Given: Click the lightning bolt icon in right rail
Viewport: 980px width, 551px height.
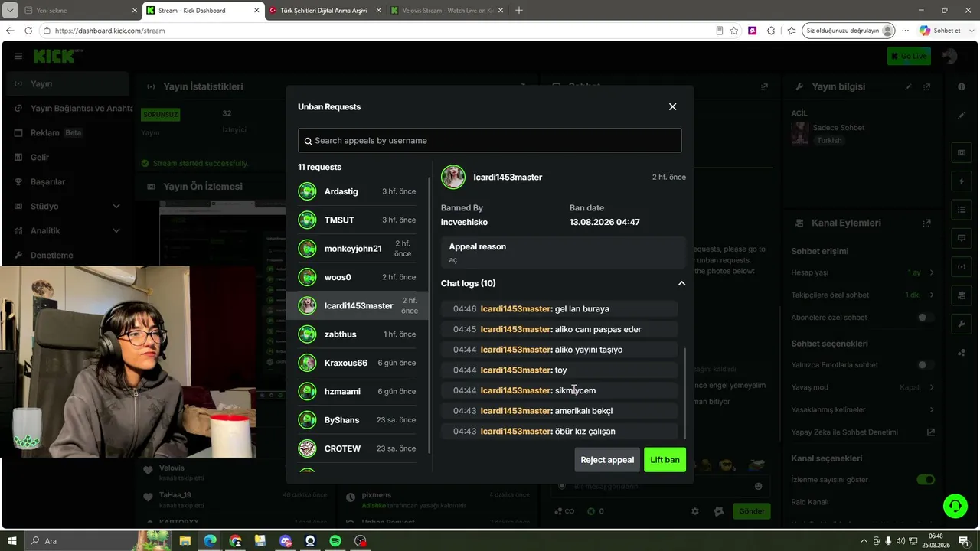Looking at the screenshot, I should tap(962, 181).
